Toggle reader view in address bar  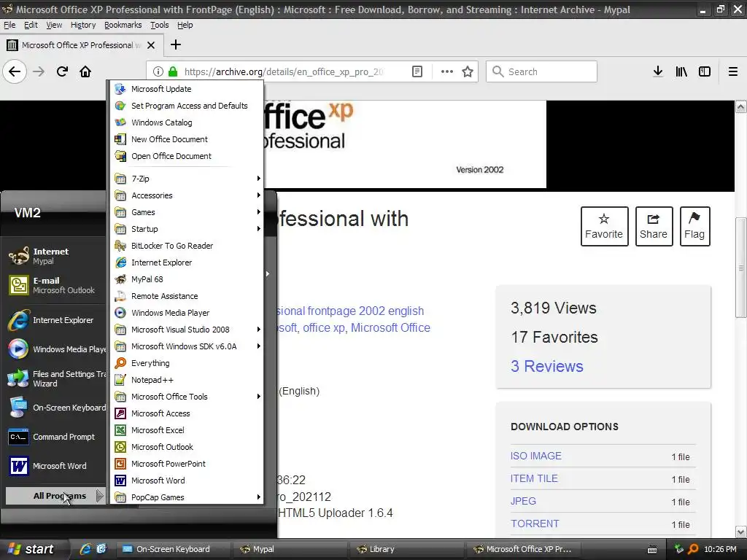coord(417,71)
